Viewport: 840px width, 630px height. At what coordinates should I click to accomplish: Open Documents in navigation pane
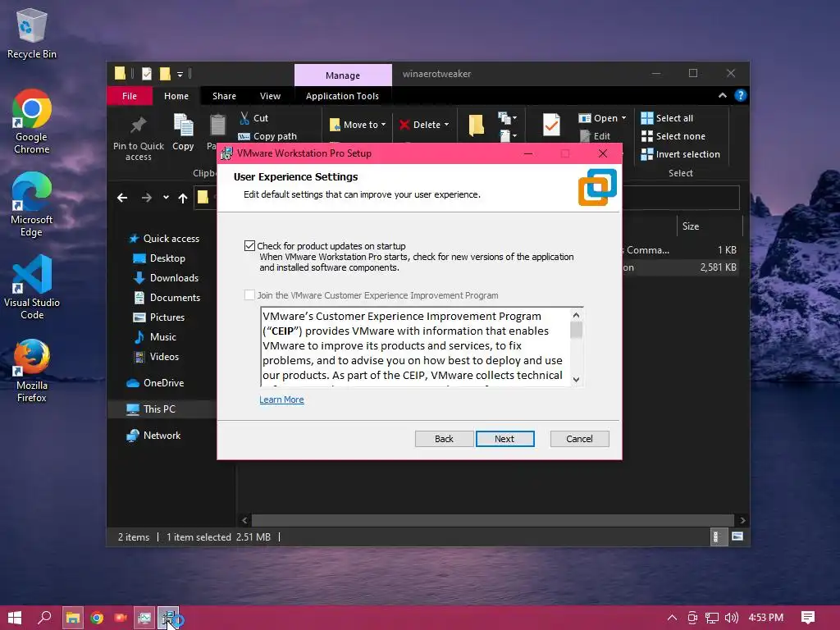167,298
